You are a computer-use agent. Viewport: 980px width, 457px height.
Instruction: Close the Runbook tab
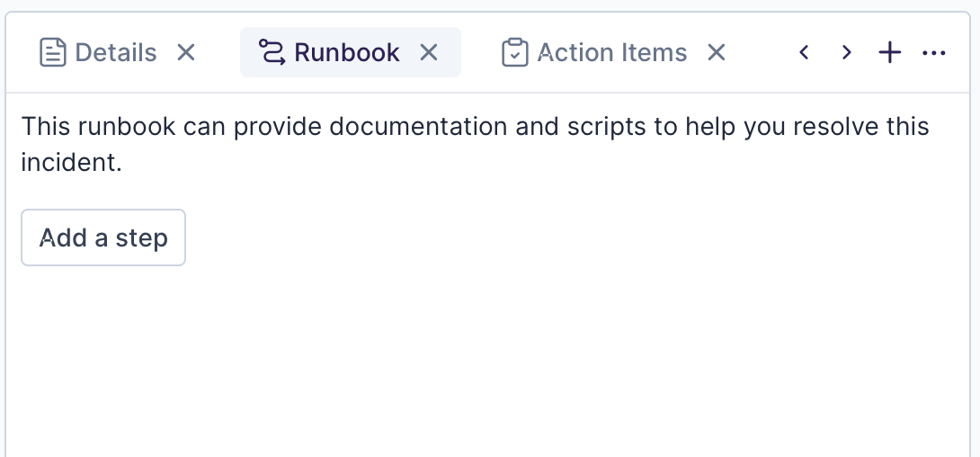(x=430, y=53)
